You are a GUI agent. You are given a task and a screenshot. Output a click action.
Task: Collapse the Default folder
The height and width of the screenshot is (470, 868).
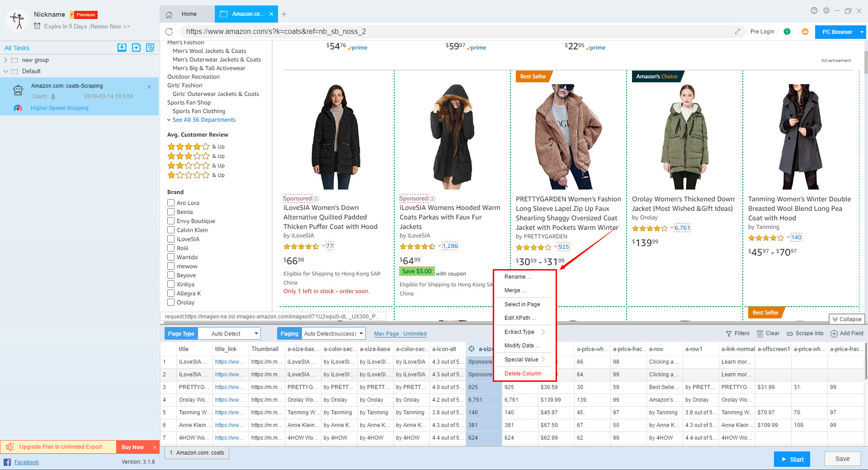tap(5, 71)
